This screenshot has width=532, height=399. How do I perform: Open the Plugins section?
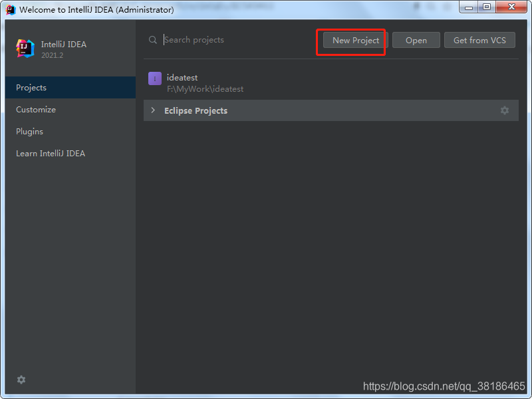pyautogui.click(x=70, y=132)
